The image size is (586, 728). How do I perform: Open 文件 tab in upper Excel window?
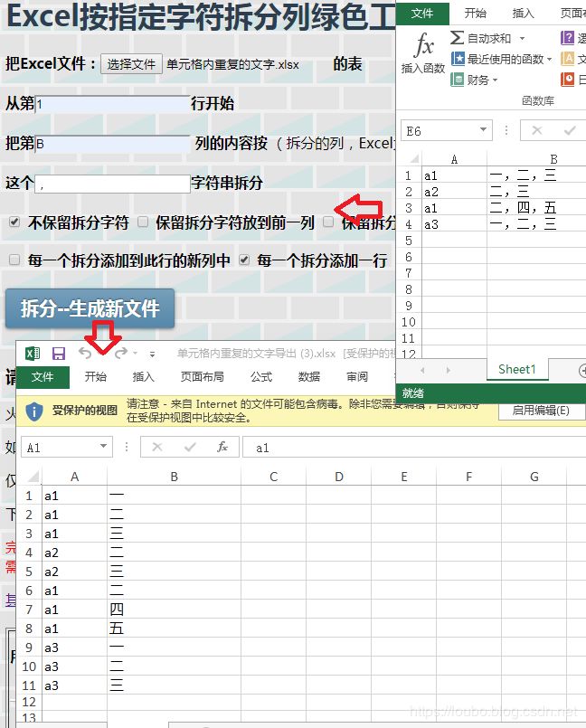(x=422, y=13)
